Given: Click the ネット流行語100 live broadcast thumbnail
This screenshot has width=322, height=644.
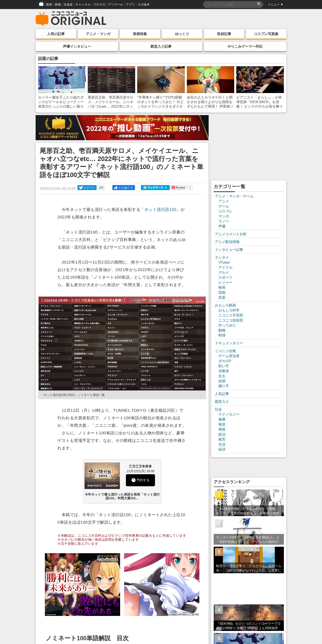Looking at the screenshot, I should click(102, 476).
